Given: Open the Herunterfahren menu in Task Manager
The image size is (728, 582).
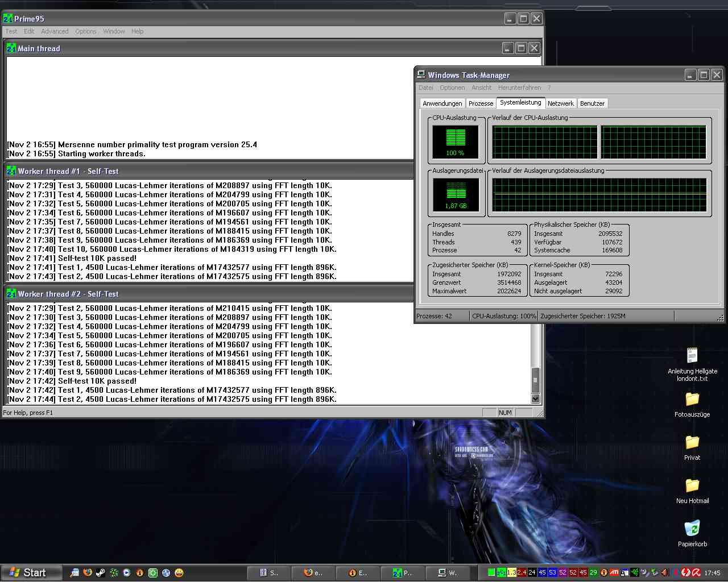Looking at the screenshot, I should 519,88.
